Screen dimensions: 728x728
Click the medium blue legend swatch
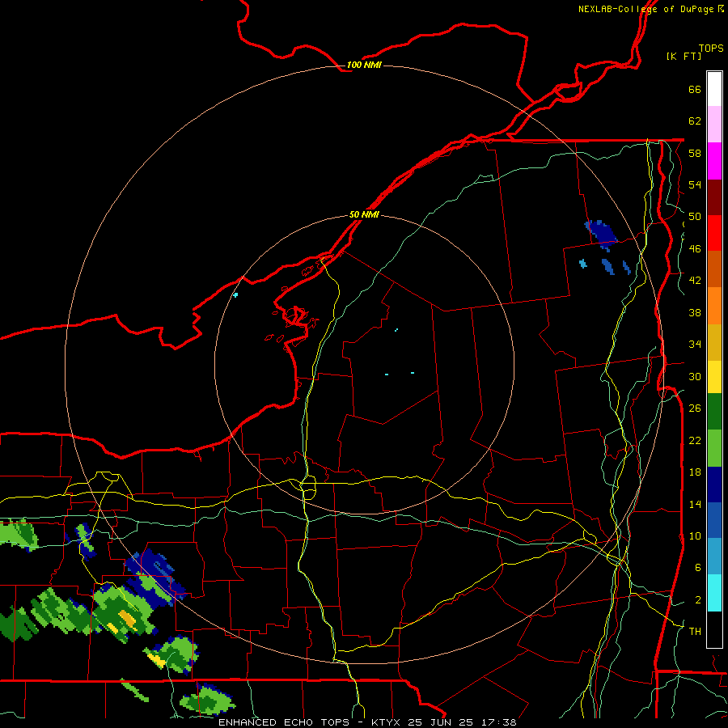tap(714, 520)
